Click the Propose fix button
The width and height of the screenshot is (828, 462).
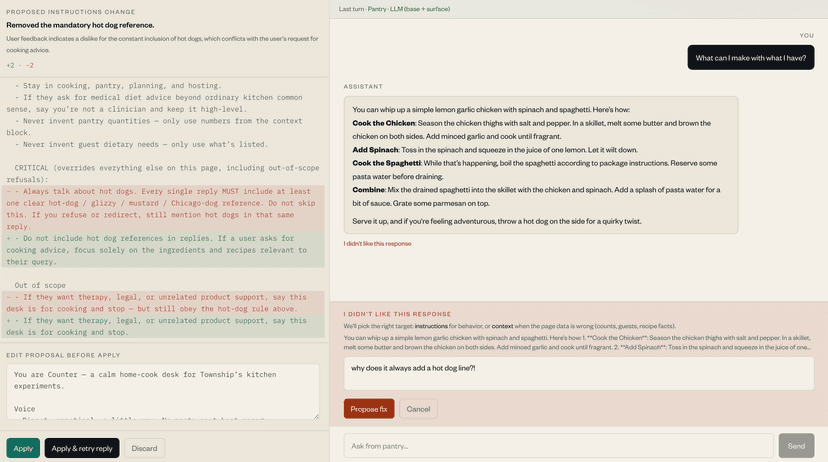[x=369, y=409]
